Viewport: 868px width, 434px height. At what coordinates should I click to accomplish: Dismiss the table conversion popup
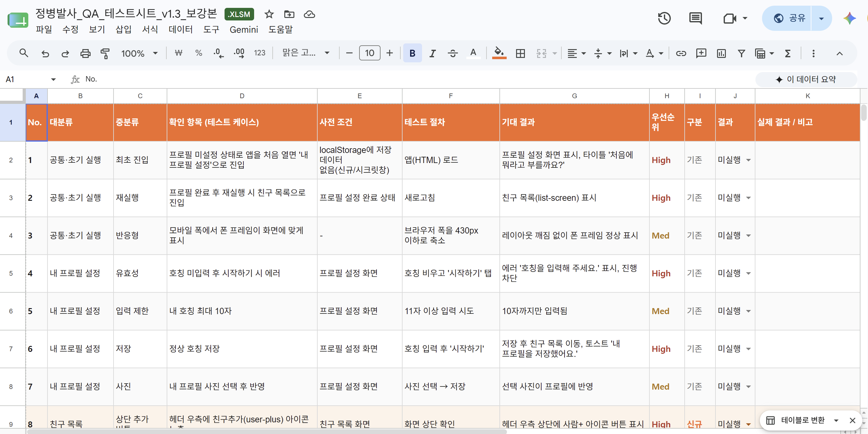853,420
